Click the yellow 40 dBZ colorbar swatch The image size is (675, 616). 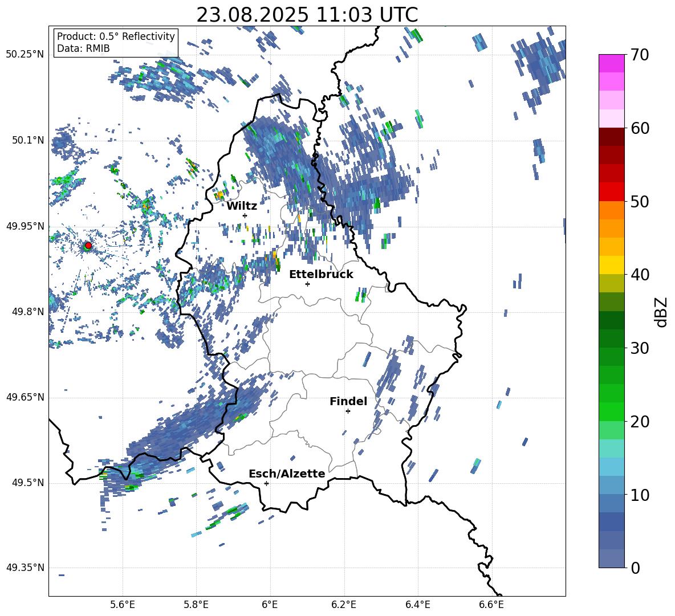click(612, 265)
